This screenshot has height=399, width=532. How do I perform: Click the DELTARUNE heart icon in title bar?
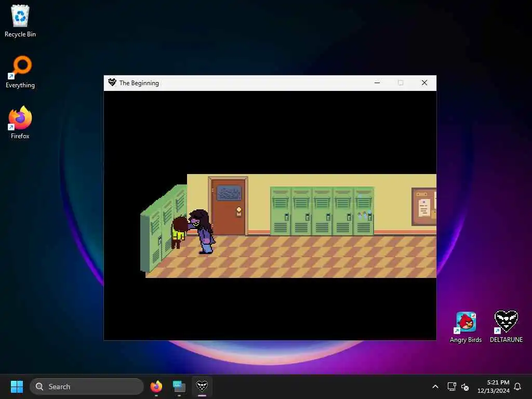[112, 83]
